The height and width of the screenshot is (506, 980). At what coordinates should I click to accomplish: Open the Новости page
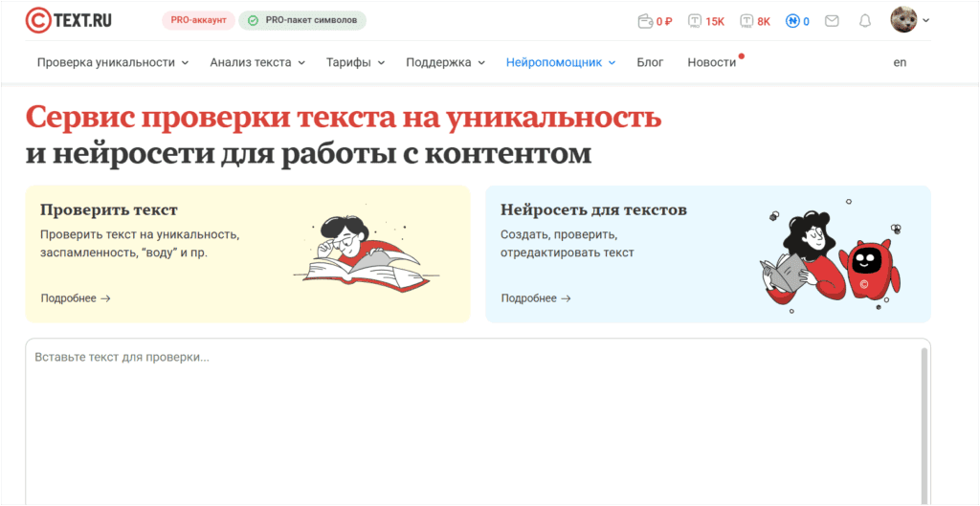711,62
